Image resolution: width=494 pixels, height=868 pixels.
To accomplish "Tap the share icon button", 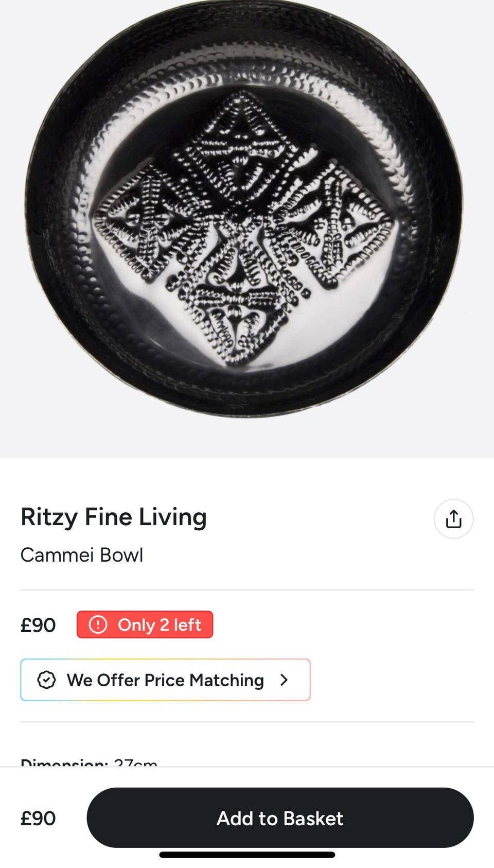I will pyautogui.click(x=453, y=519).
